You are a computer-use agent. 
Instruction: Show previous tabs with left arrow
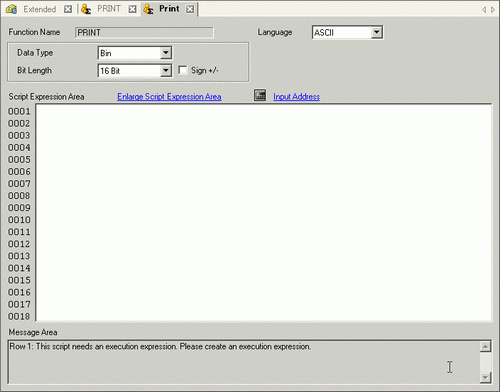click(x=484, y=10)
